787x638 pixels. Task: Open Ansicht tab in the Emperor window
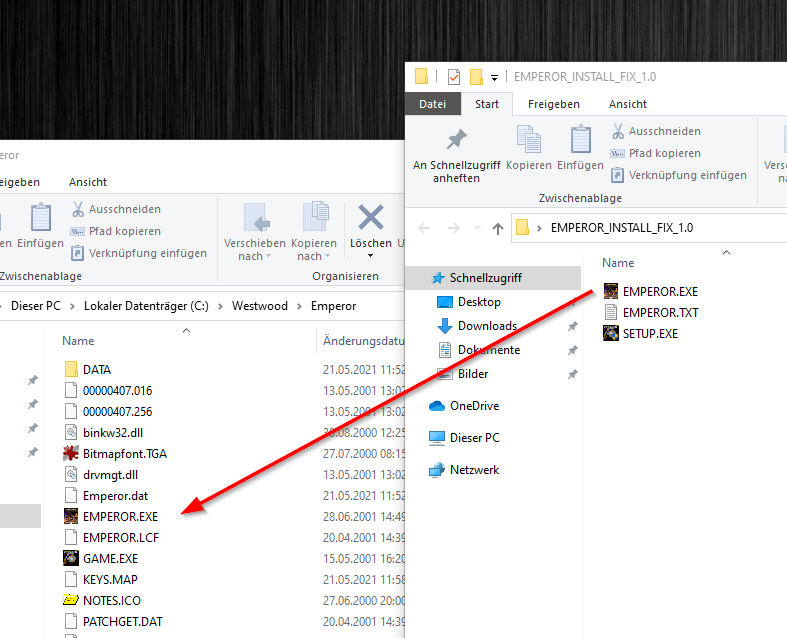88,182
